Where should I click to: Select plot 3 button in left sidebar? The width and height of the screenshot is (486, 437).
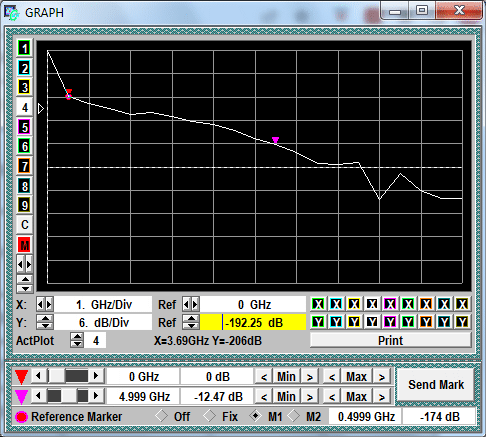pos(24,88)
